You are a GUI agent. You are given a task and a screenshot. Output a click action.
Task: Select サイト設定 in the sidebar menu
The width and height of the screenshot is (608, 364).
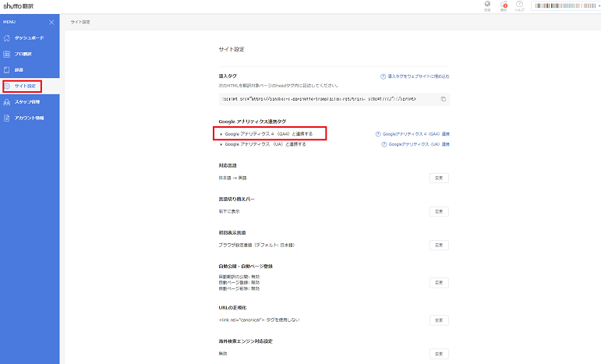(30, 86)
